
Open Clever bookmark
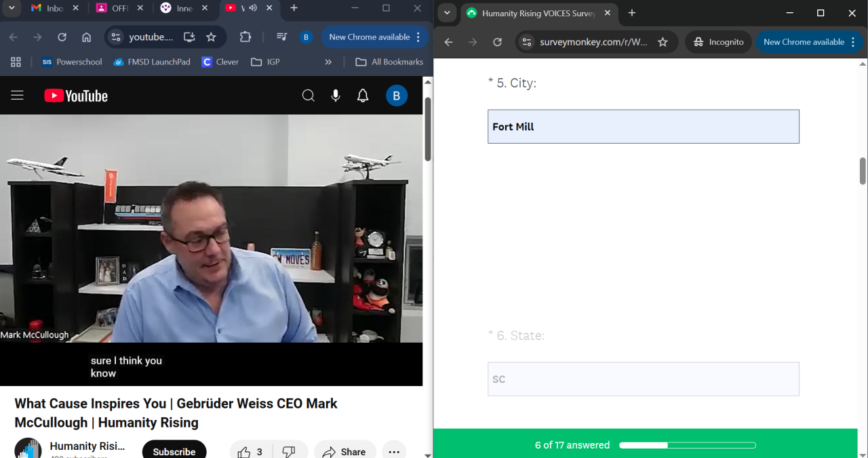pyautogui.click(x=220, y=62)
